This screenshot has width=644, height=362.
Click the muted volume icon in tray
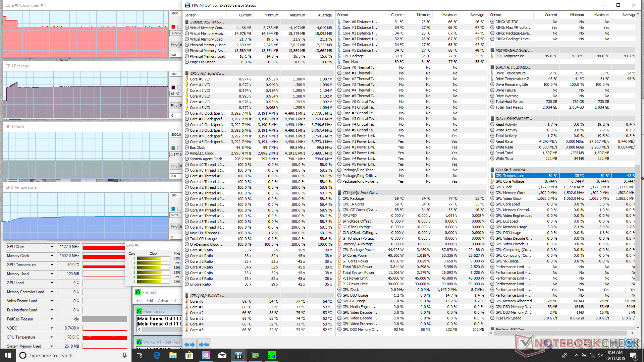coord(600,355)
